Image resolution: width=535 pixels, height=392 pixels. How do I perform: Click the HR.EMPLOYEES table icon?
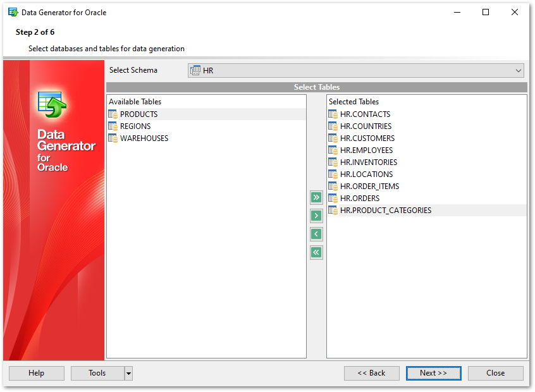pos(333,150)
